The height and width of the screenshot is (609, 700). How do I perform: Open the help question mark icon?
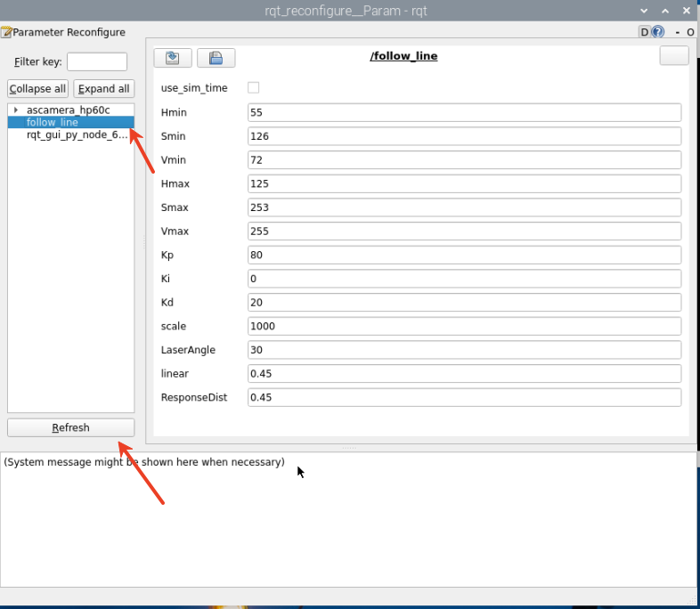tap(658, 32)
